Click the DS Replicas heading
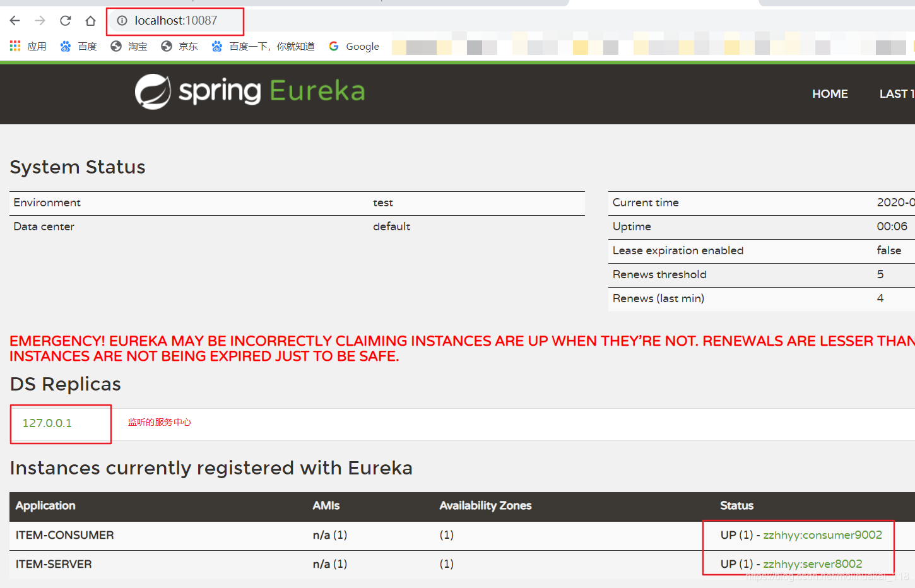915x588 pixels. (x=66, y=384)
